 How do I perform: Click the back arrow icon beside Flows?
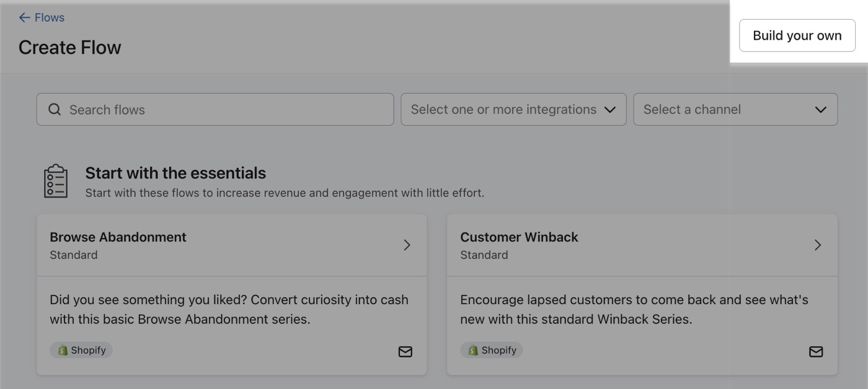tap(24, 17)
